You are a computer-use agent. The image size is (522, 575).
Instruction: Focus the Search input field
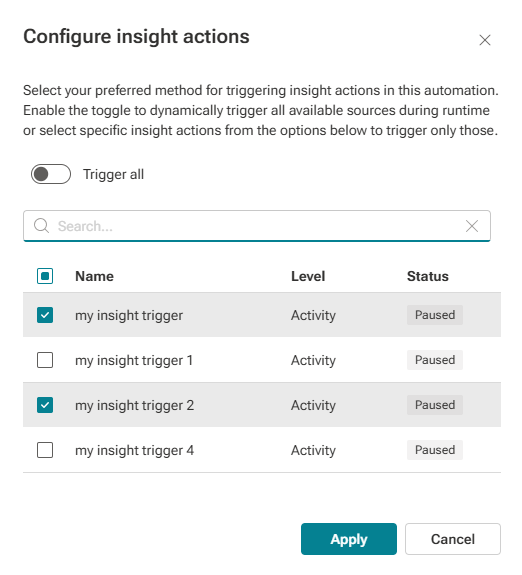coord(257,226)
